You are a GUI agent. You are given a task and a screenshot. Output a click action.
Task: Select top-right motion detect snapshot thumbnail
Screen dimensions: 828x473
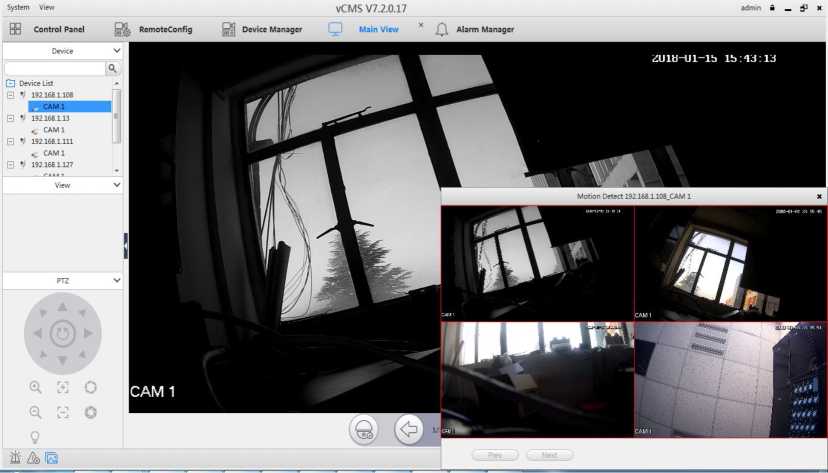(x=730, y=262)
